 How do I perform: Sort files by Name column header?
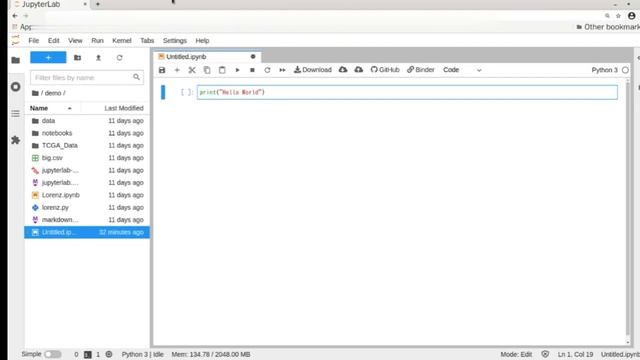click(x=39, y=108)
